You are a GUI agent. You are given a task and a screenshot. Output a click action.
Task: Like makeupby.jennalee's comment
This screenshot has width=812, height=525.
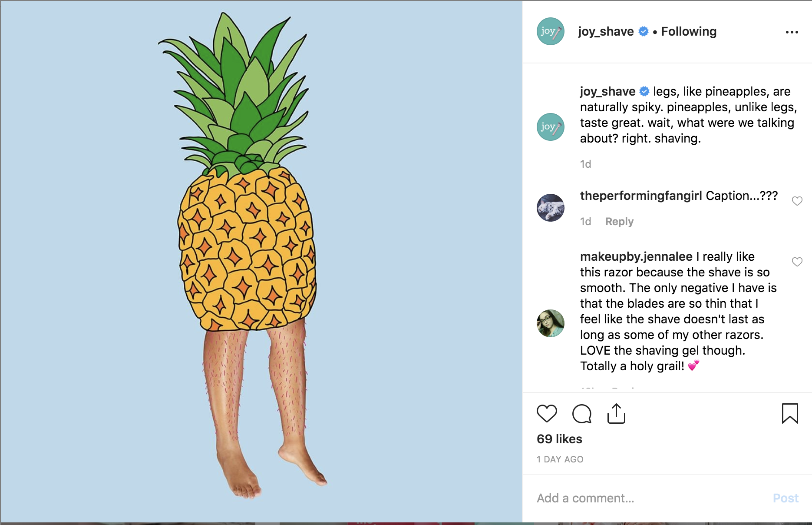coord(797,262)
